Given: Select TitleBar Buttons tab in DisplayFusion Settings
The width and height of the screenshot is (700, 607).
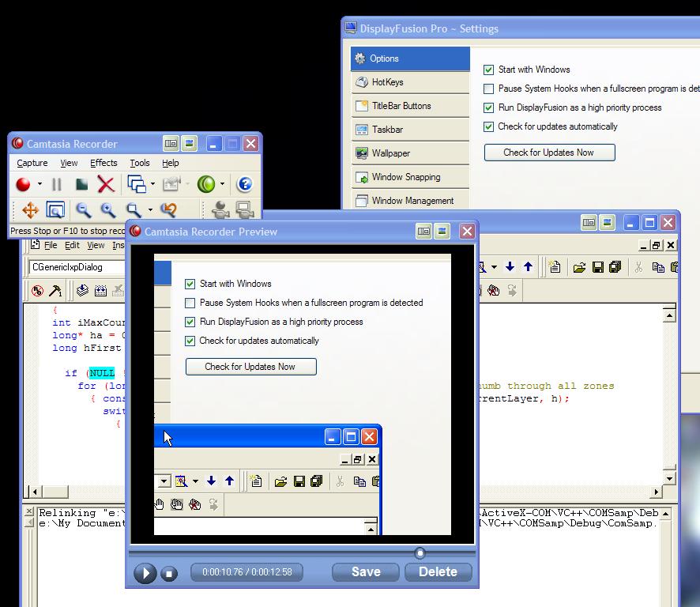Looking at the screenshot, I should (410, 106).
